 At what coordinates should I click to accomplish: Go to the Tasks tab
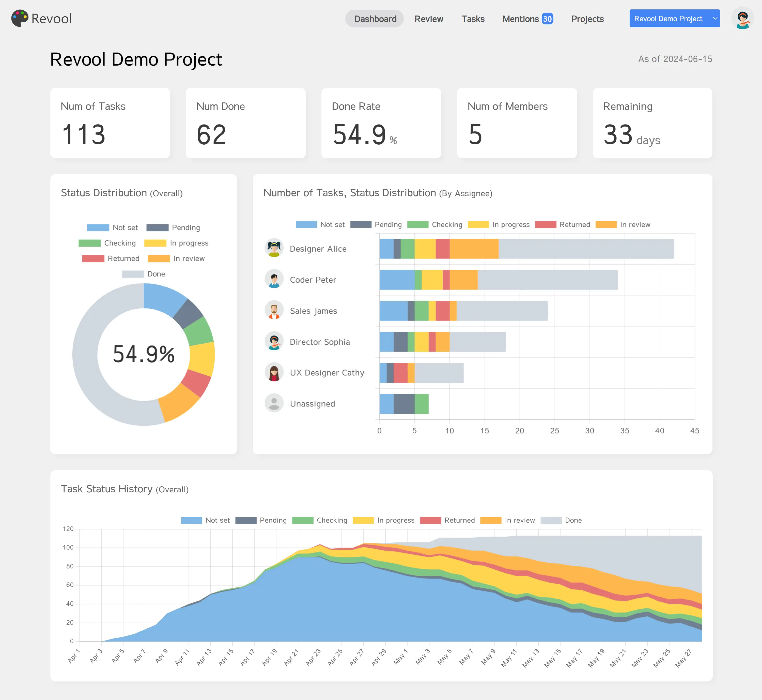click(473, 19)
